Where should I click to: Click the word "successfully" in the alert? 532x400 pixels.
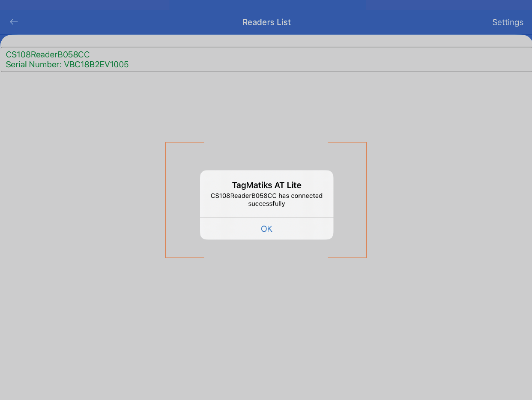tap(266, 204)
